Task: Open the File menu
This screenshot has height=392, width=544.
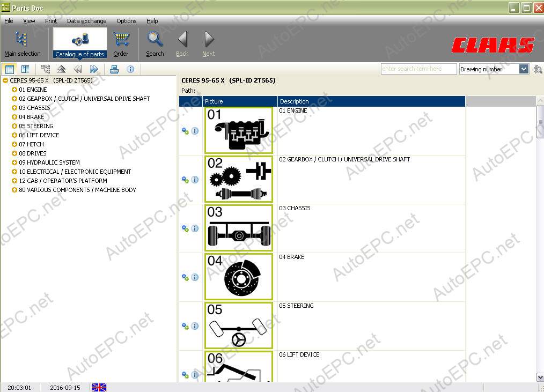Action: click(9, 21)
